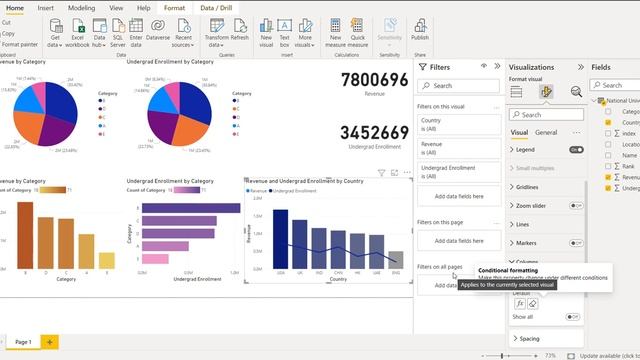Click the filter icon above the combo chart
This screenshot has width=640, height=360.
click(x=381, y=173)
